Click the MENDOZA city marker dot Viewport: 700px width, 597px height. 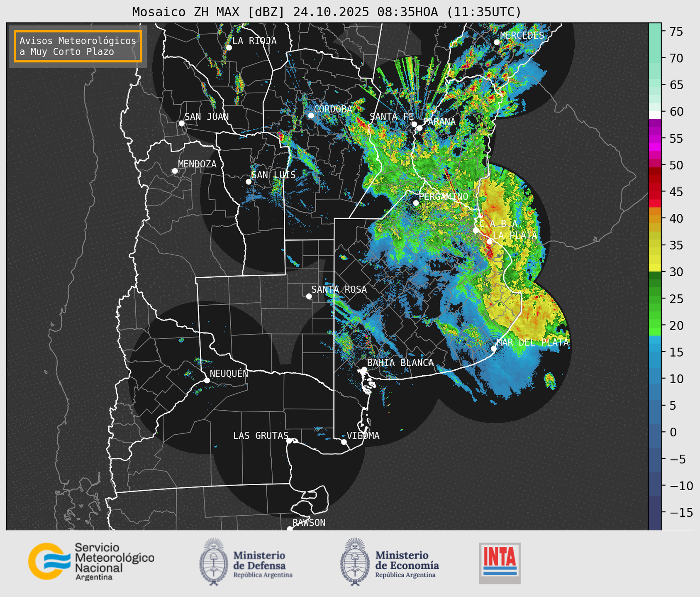(175, 171)
